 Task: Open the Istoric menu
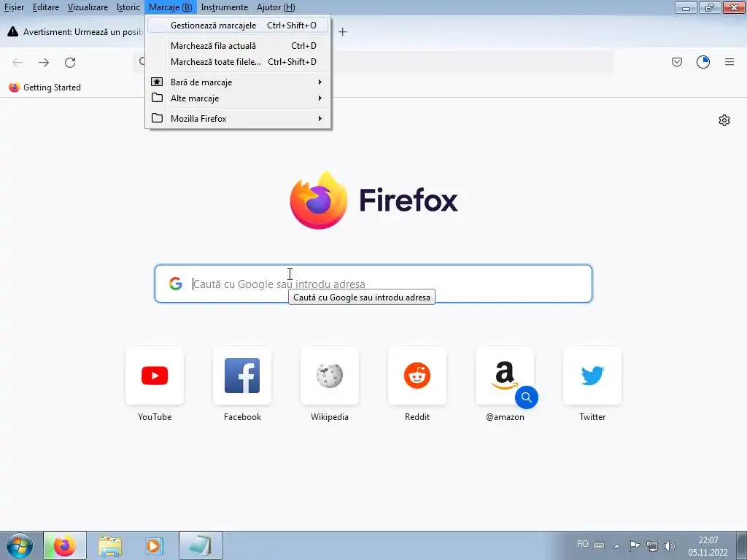point(128,7)
